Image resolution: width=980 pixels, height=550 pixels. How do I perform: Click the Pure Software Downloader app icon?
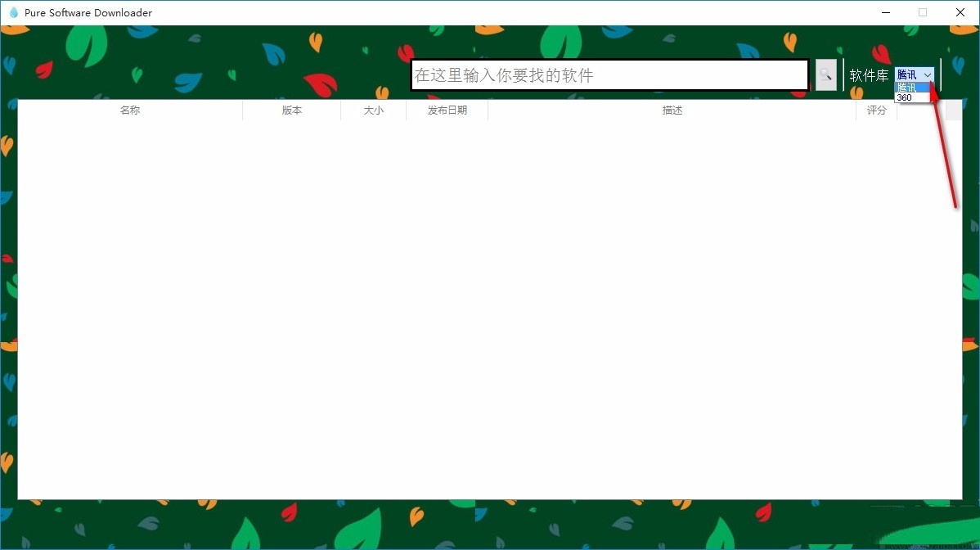click(x=13, y=12)
